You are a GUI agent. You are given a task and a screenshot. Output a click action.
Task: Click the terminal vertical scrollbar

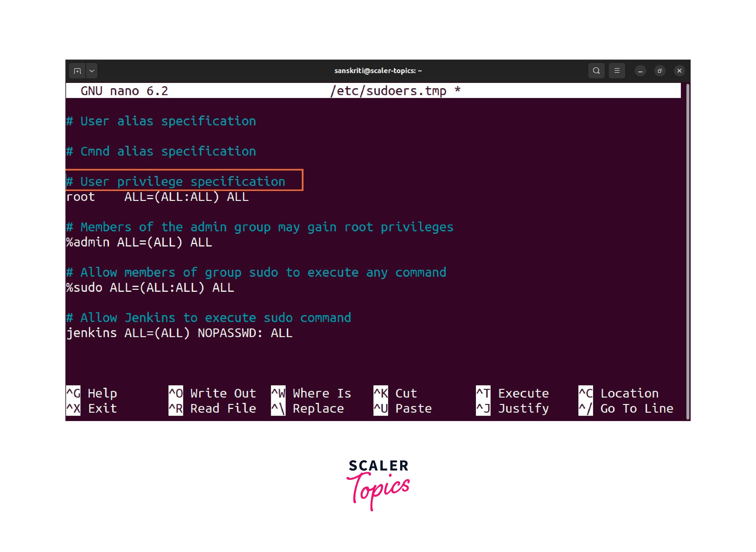[x=688, y=251]
